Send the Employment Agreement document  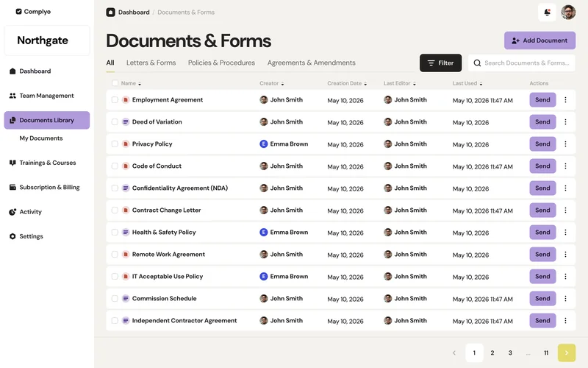click(x=542, y=100)
